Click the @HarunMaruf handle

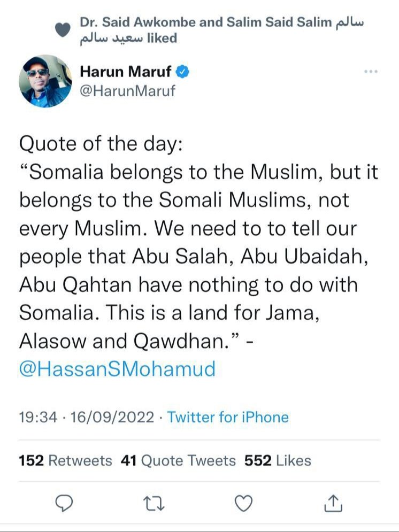tap(127, 90)
